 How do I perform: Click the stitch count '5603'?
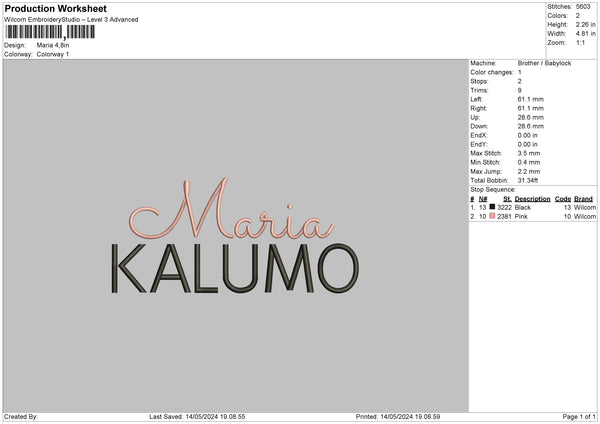pos(583,7)
